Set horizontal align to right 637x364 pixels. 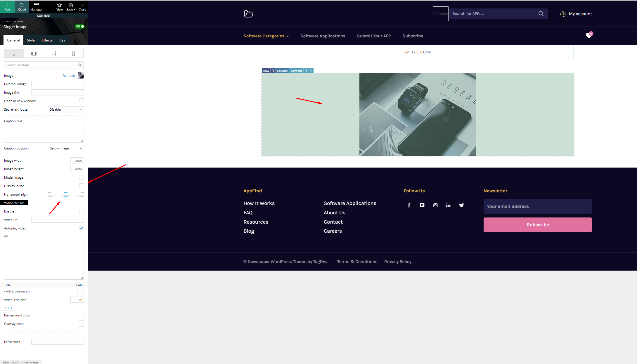(79, 194)
